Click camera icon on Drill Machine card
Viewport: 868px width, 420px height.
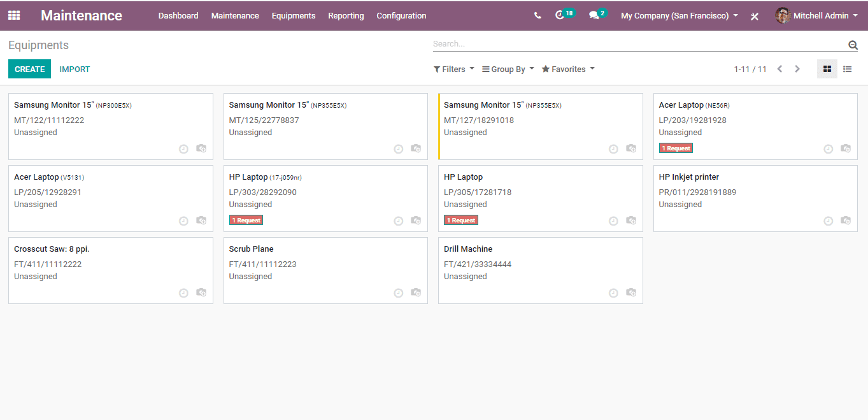click(631, 293)
